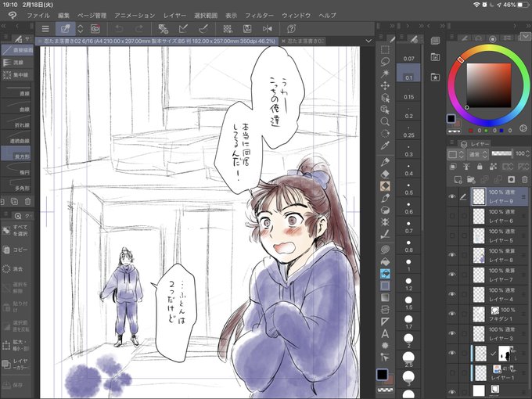Select the magnifier zoom tool
532x399 pixels.
tap(385, 121)
